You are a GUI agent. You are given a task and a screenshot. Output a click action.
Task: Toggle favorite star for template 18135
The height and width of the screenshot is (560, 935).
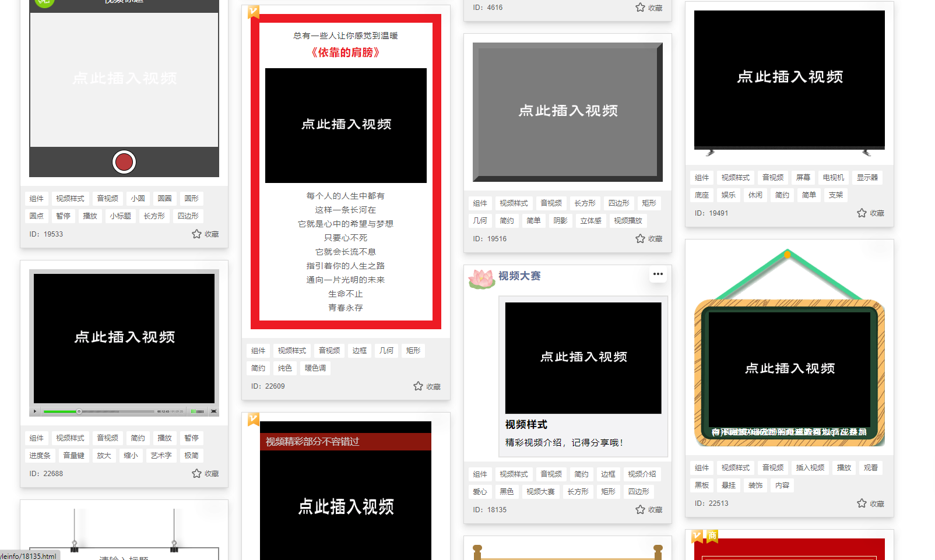click(639, 509)
